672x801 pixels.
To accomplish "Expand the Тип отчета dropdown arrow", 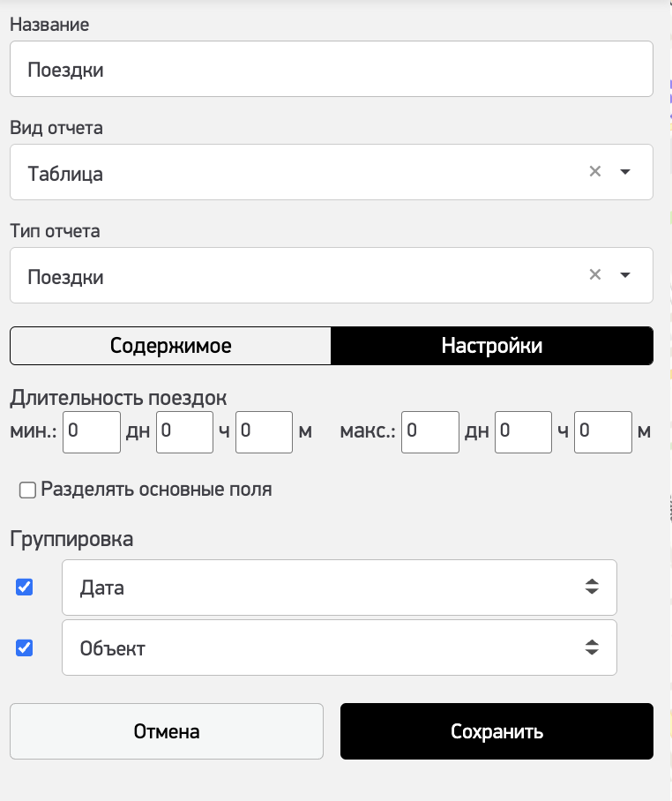I will coord(625,275).
